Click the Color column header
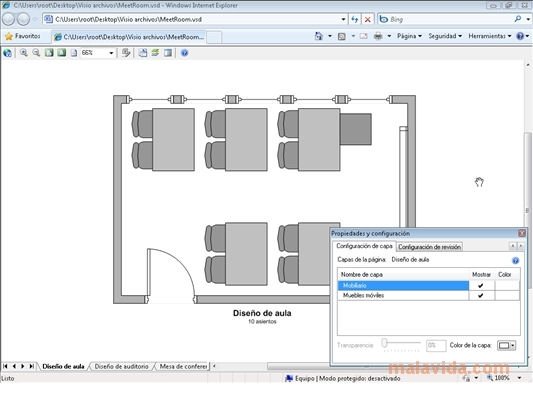Viewport: 533px width, 399px height. pyautogui.click(x=505, y=274)
